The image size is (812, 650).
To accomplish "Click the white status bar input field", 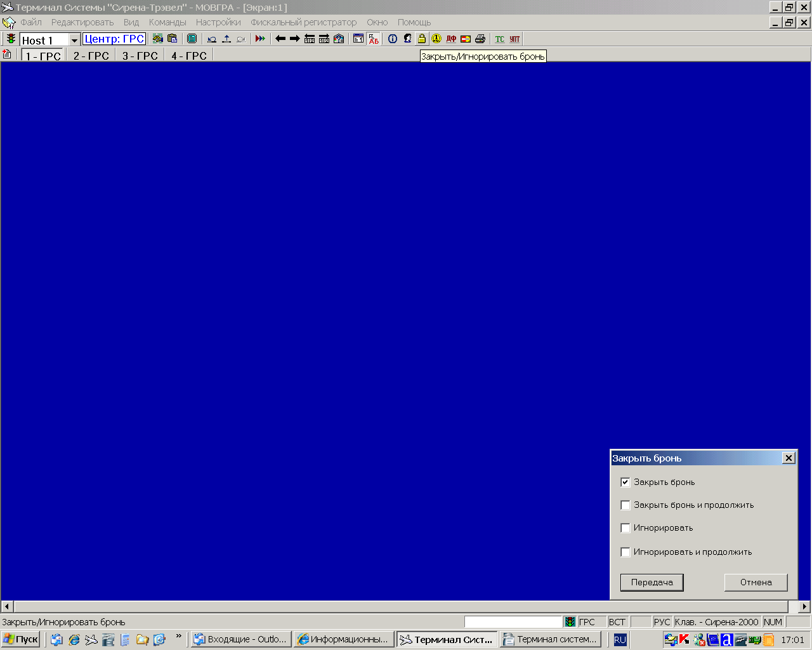I will [x=513, y=622].
